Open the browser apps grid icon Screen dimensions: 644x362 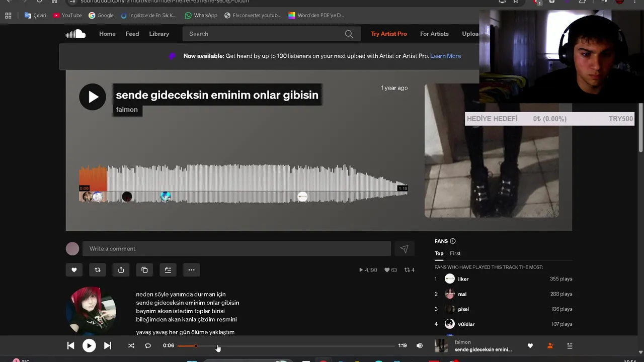point(8,16)
